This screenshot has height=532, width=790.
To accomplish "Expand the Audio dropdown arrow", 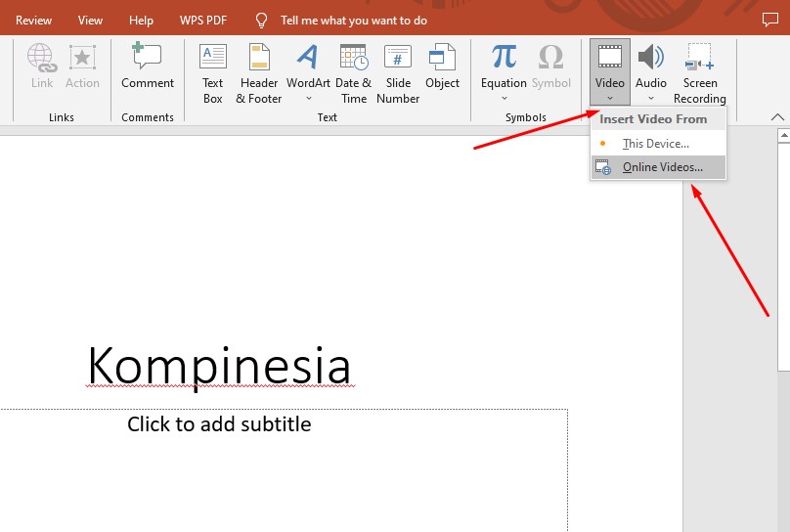I will [x=651, y=98].
